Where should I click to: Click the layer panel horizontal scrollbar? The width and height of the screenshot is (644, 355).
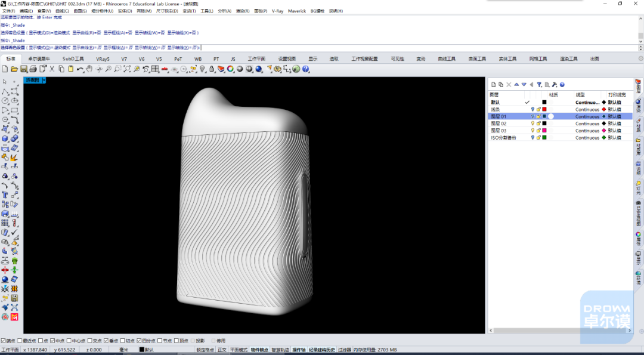(x=559, y=331)
